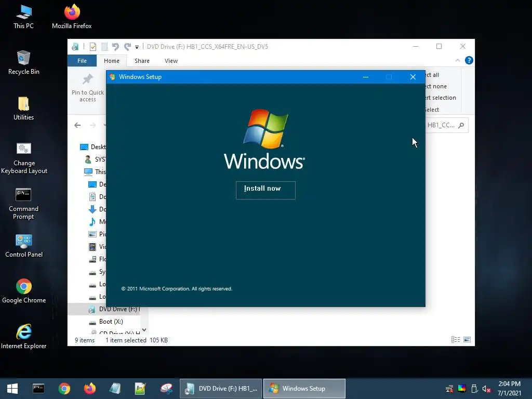
Task: Click the network status tray icon
Action: [449, 389]
